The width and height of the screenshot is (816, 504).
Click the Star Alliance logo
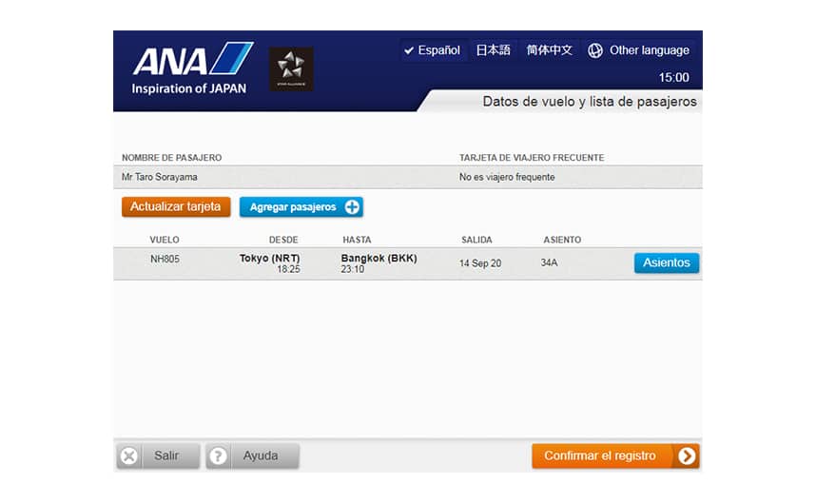click(x=290, y=69)
